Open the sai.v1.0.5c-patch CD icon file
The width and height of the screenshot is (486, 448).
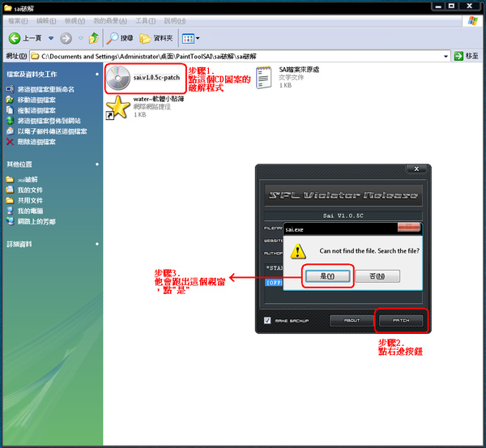point(118,78)
